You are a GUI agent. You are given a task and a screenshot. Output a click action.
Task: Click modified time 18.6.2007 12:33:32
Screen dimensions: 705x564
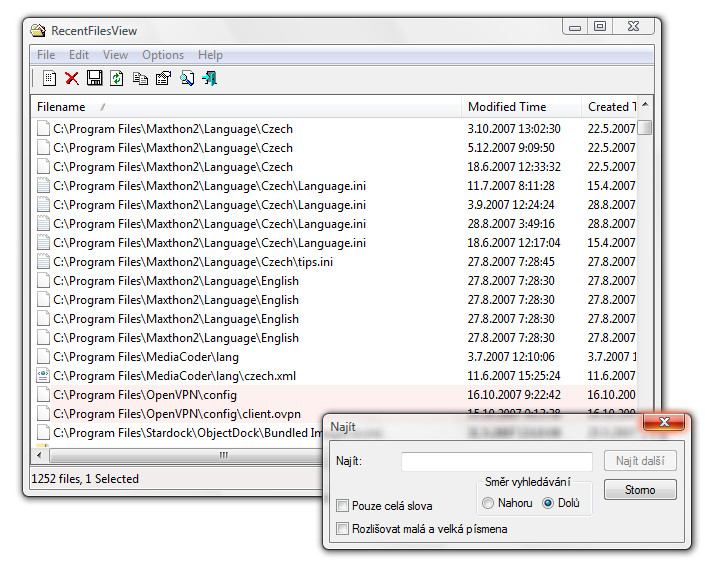(x=514, y=167)
